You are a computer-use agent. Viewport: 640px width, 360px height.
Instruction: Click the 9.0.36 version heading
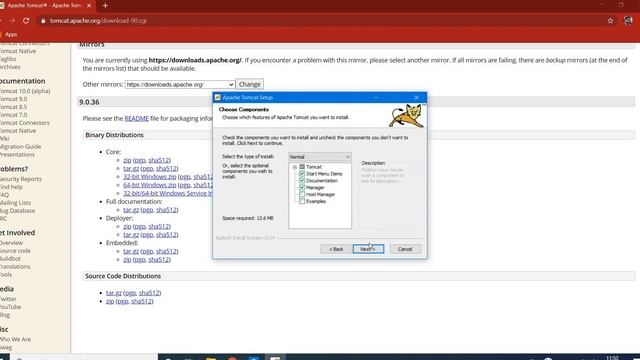pyautogui.click(x=89, y=102)
